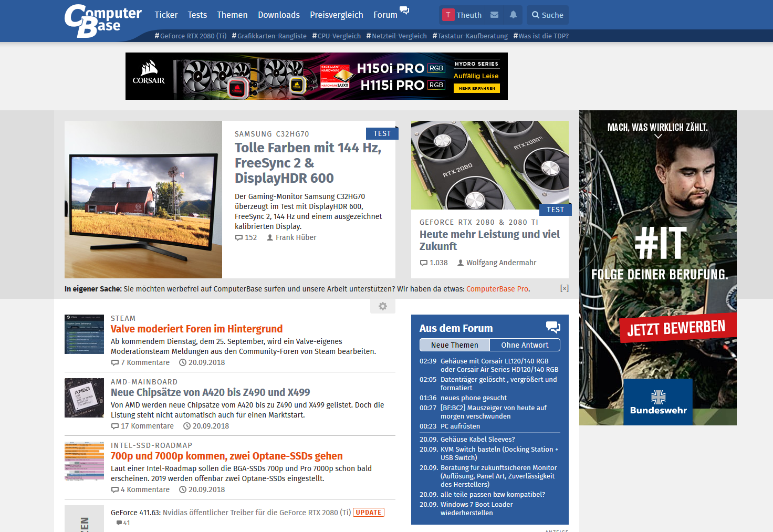Open the Samsung monitor article image
The width and height of the screenshot is (773, 532).
(143, 200)
